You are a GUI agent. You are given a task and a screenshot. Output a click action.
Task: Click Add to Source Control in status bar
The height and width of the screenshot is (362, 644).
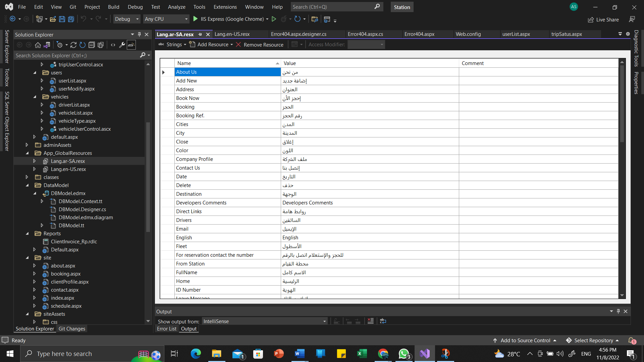[525, 341]
